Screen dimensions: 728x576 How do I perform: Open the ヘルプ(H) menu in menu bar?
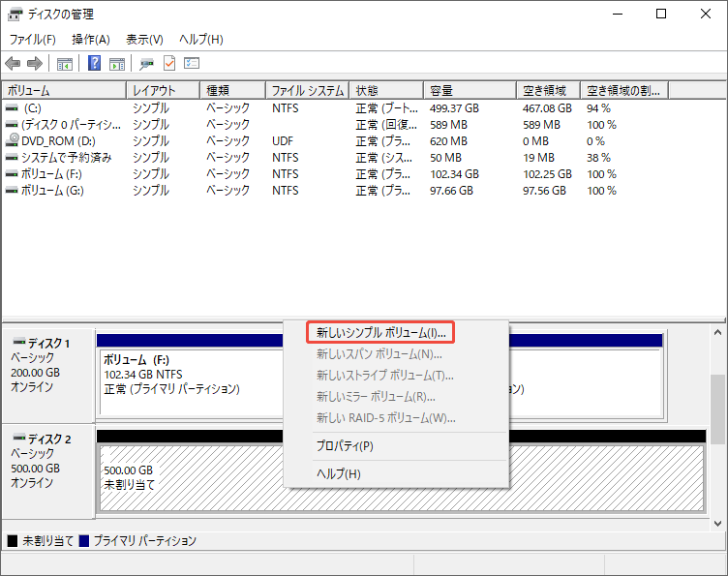click(201, 40)
